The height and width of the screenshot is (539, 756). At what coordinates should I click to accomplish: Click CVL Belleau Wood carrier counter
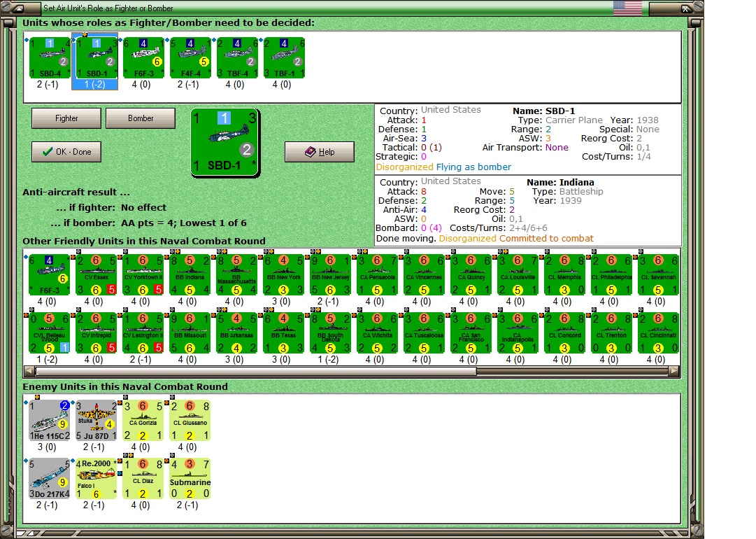coord(50,333)
